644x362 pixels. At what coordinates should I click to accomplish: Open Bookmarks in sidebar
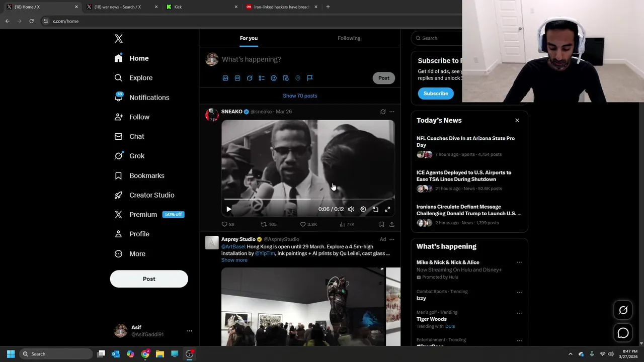point(139,175)
